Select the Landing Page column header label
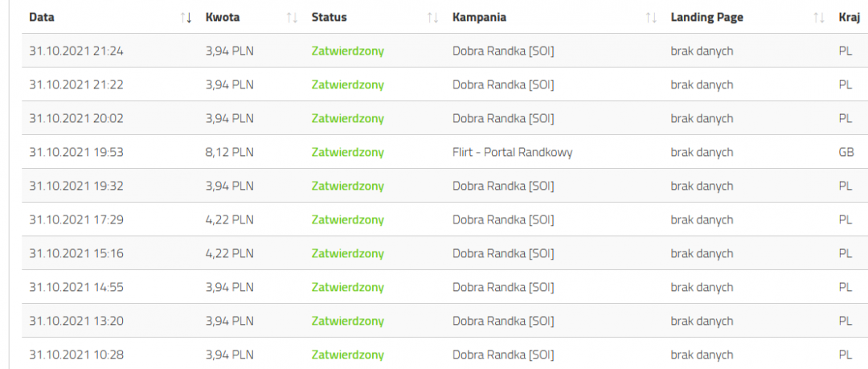868x369 pixels. [705, 17]
